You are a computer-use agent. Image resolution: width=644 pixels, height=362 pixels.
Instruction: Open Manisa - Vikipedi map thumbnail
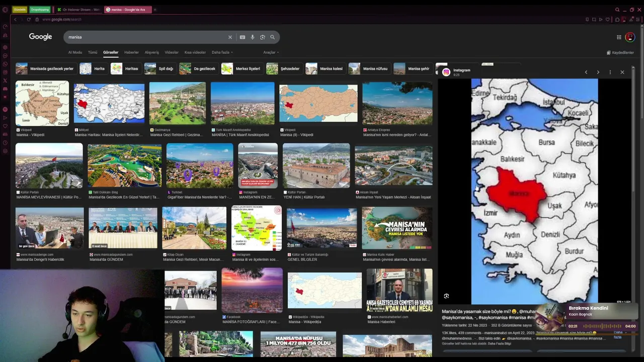point(42,103)
